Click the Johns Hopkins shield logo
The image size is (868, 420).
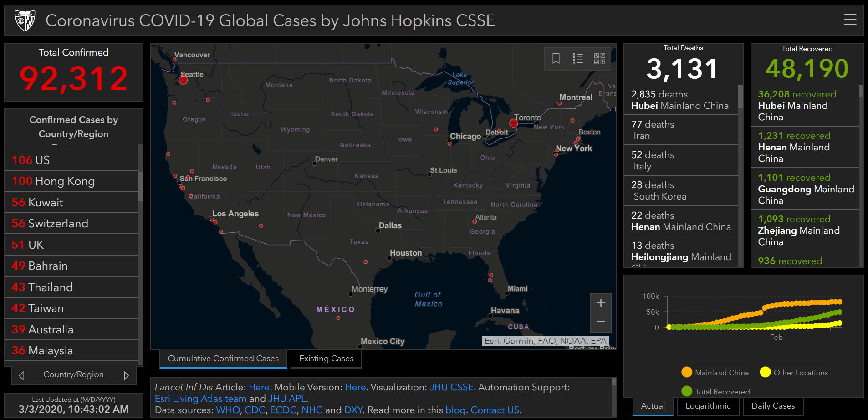[25, 20]
